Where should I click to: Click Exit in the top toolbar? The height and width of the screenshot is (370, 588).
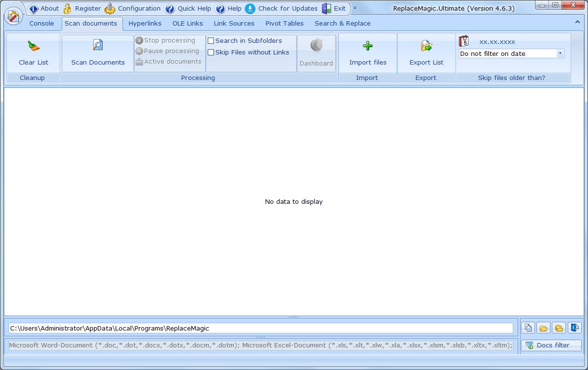[334, 8]
